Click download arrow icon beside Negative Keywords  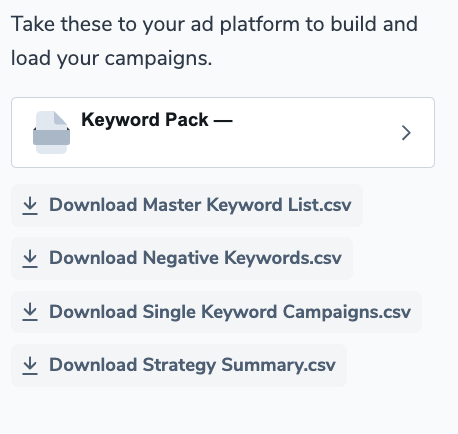(x=30, y=259)
